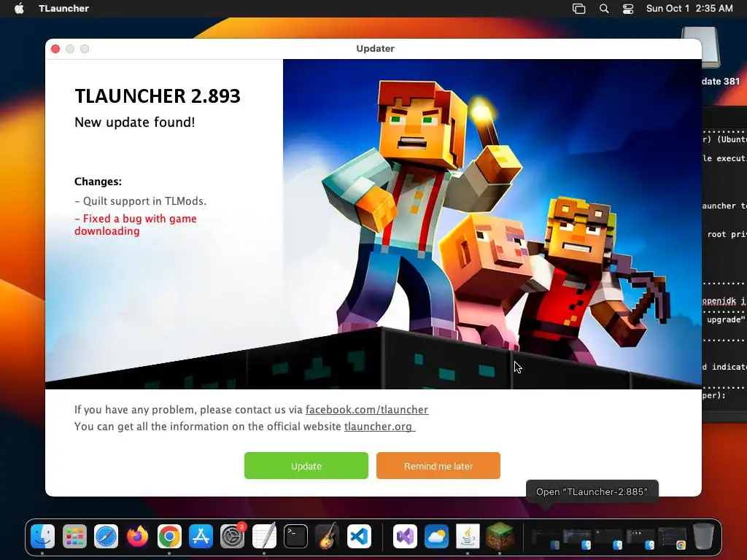Viewport: 747px width, 560px height.
Task: Open Launchpad from the Dock
Action: (x=75, y=537)
